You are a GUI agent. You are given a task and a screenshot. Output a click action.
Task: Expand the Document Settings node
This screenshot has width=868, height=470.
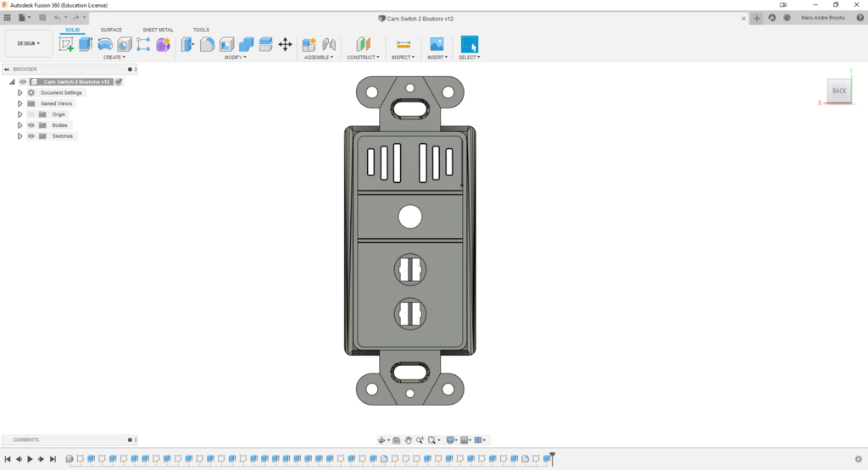(20, 93)
